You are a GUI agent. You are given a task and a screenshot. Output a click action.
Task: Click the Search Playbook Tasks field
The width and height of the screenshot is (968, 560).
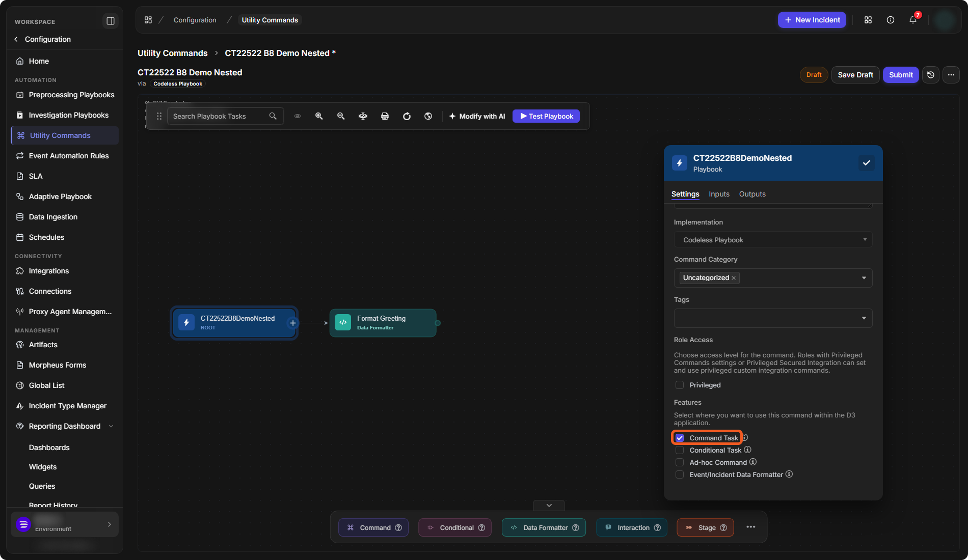225,116
